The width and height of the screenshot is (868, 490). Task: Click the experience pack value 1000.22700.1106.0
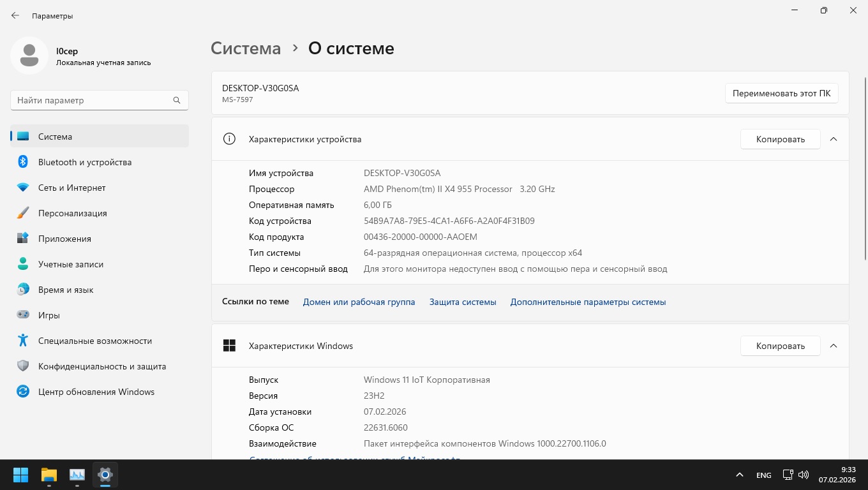485,443
